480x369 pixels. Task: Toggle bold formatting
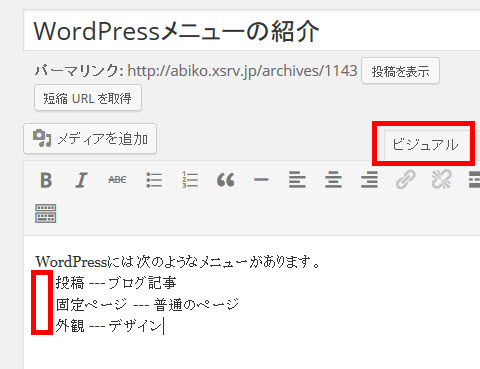point(46,180)
